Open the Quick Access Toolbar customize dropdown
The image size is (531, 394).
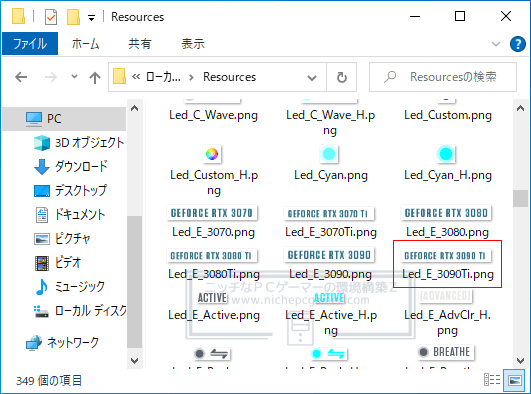coord(91,18)
